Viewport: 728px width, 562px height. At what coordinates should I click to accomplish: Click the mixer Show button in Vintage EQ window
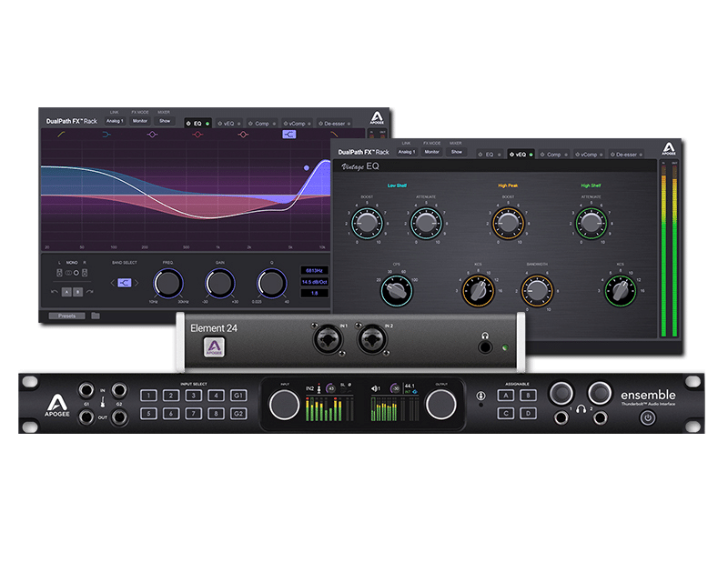click(x=457, y=152)
